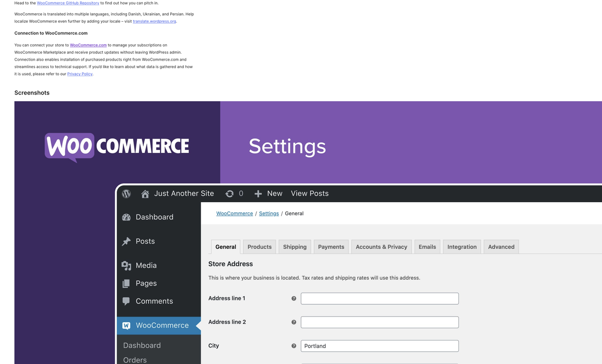Switch to the Emails settings tab

428,247
